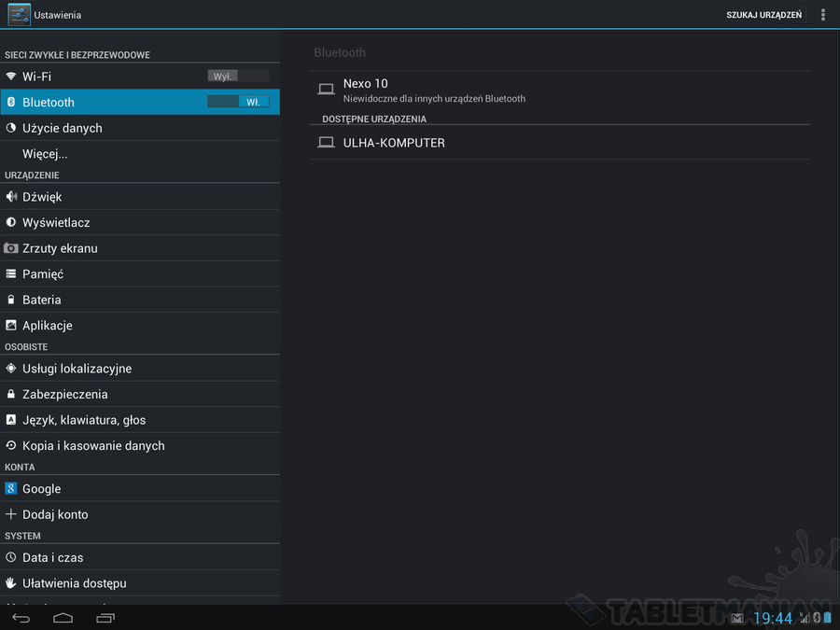Click the Ułatwienia dostępu hand icon
The width and height of the screenshot is (840, 630).
pyautogui.click(x=10, y=582)
